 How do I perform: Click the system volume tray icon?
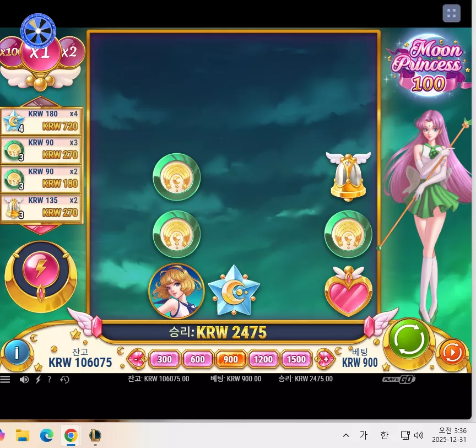point(419,435)
